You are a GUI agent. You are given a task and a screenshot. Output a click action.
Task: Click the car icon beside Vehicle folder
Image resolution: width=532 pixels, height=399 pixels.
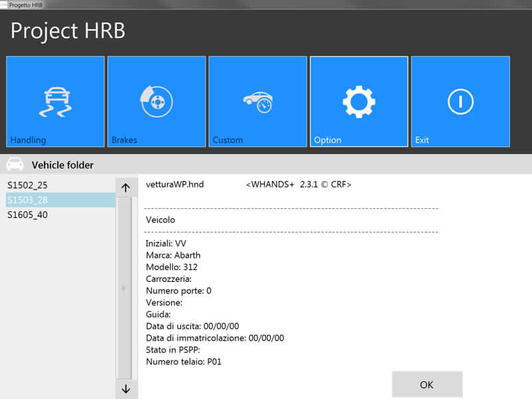pos(15,164)
